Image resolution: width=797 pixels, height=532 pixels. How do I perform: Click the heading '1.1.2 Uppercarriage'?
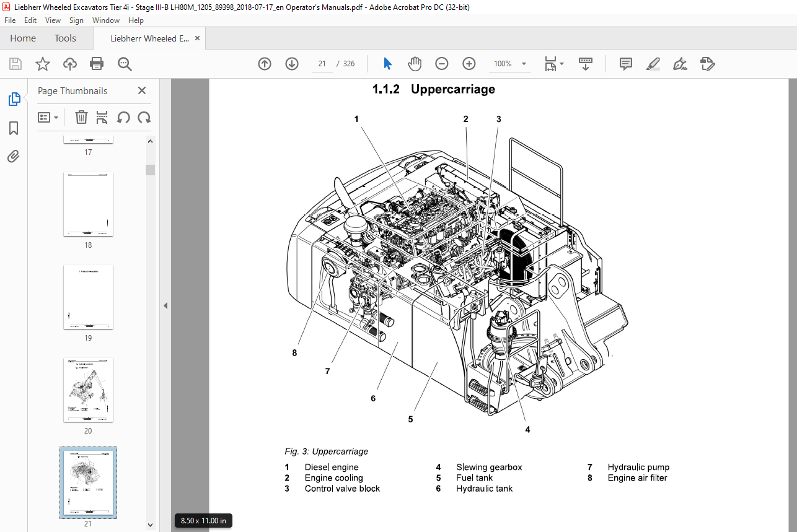tap(433, 89)
